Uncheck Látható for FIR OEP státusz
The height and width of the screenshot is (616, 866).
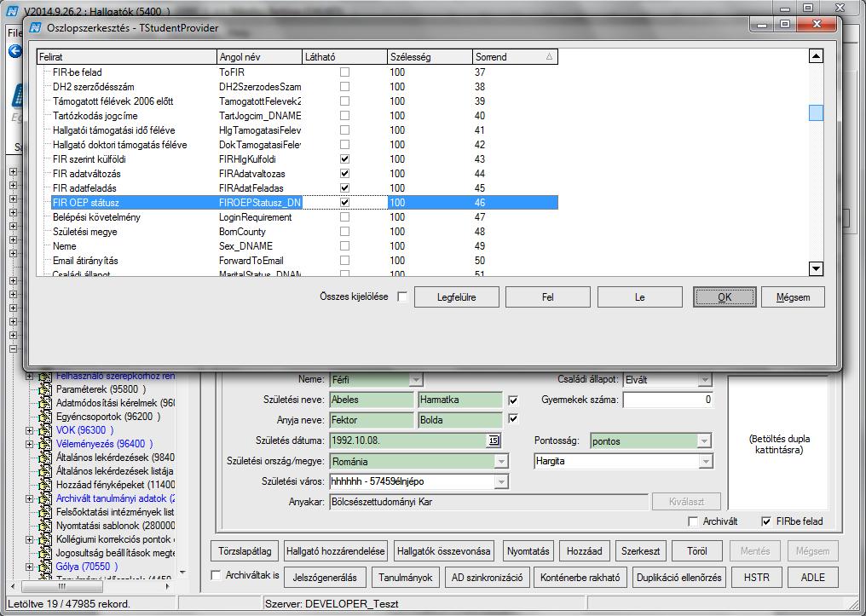click(344, 203)
